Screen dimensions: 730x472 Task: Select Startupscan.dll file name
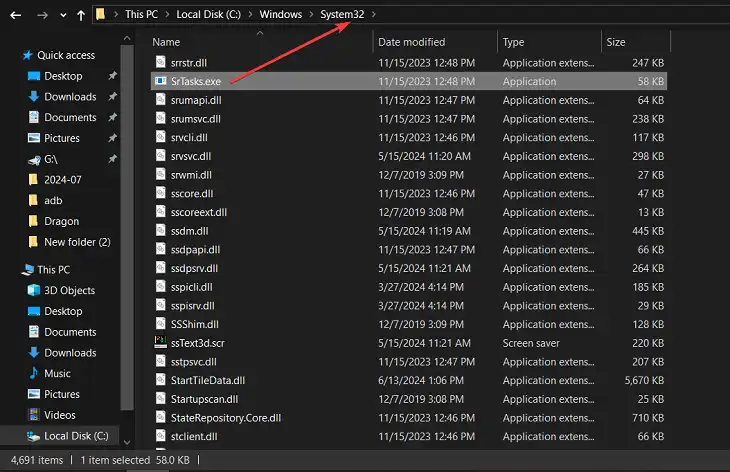point(204,399)
